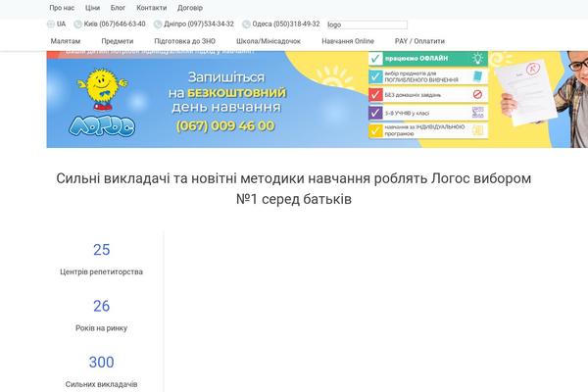Open the Малятам menu
Image resolution: width=588 pixels, height=392 pixels.
[x=66, y=41]
